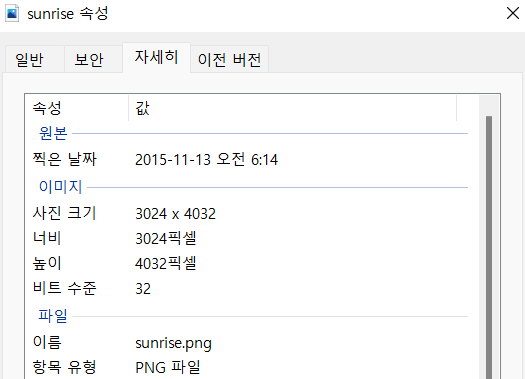Switch to the 일반 tab
525x379 pixels.
coord(34,60)
